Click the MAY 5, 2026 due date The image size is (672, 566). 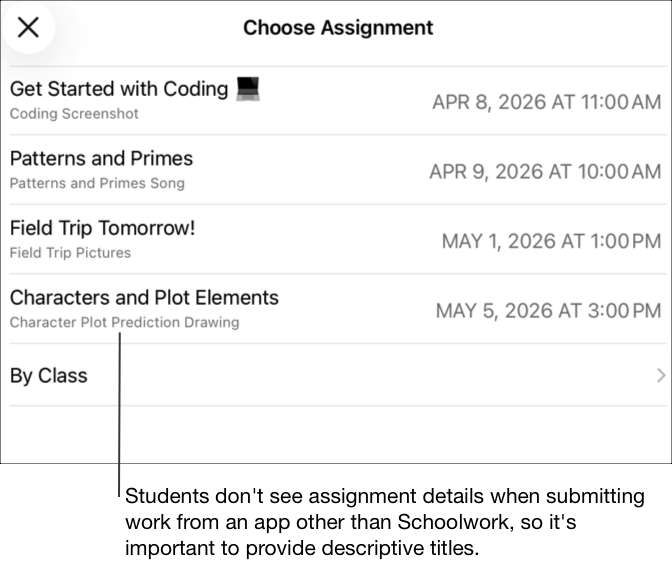(x=548, y=311)
